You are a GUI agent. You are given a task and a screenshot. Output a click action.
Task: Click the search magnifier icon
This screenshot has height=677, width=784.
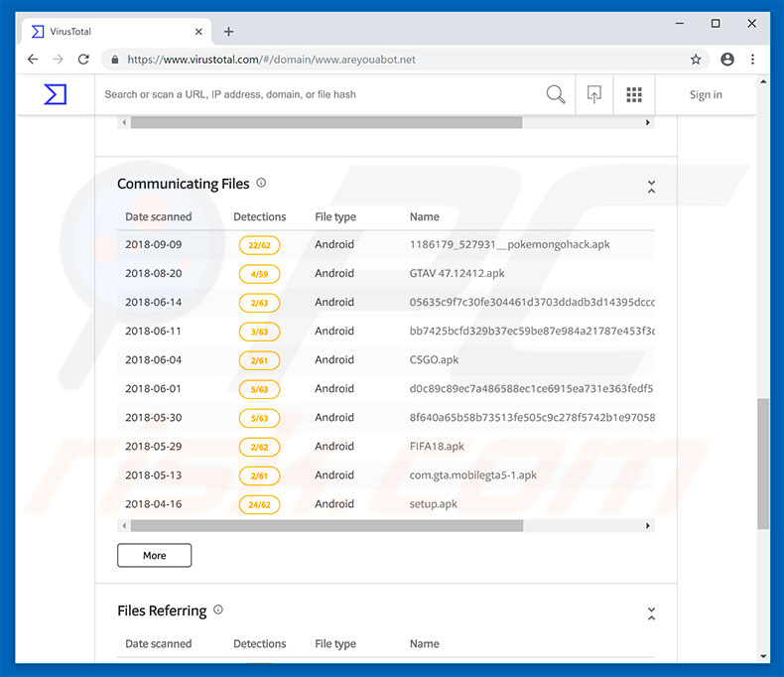556,94
